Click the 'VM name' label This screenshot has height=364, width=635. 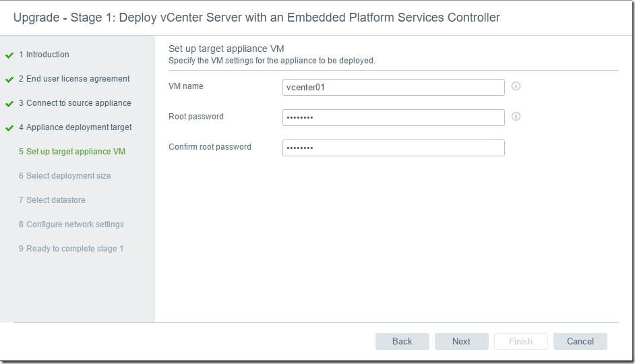[186, 86]
